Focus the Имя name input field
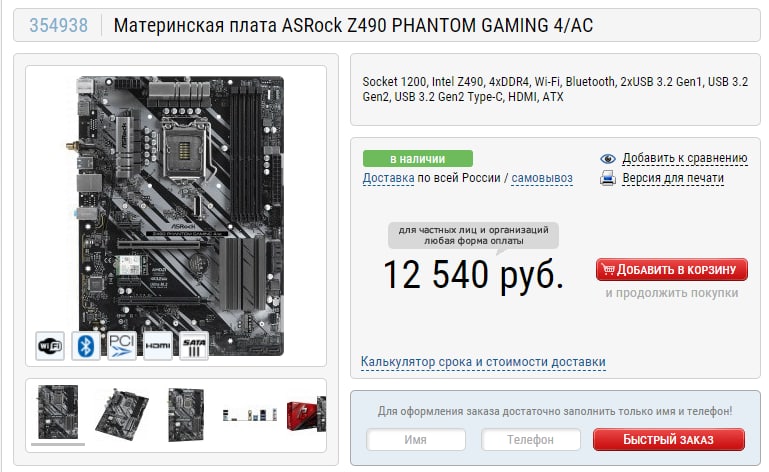The width and height of the screenshot is (769, 472). [416, 439]
